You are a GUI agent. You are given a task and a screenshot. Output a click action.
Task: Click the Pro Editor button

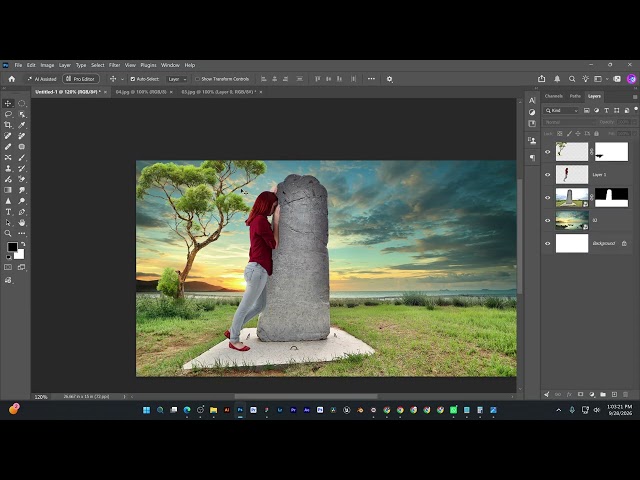[x=80, y=79]
